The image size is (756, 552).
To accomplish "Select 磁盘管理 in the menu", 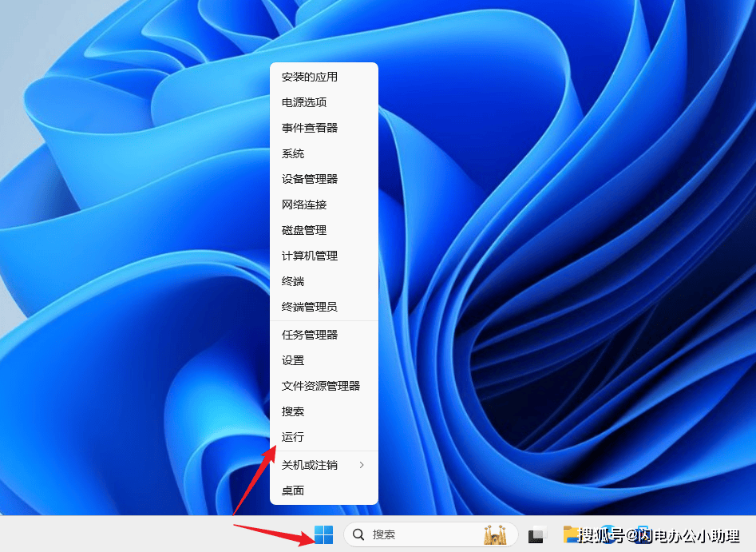I will [x=324, y=230].
